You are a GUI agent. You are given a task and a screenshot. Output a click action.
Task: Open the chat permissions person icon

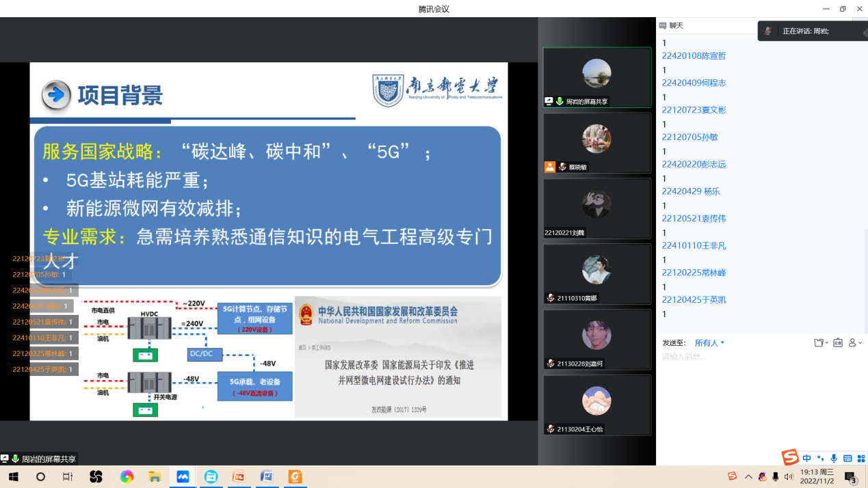[854, 342]
